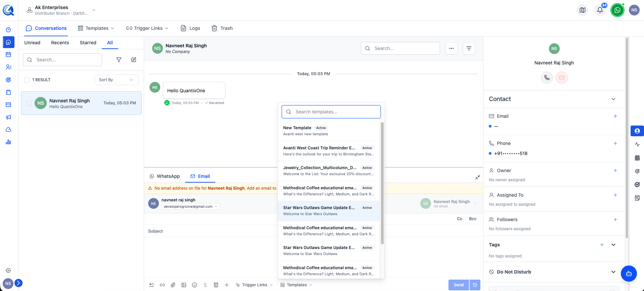This screenshot has width=644, height=291.
Task: Add Bcc recipients
Action: click(473, 219)
